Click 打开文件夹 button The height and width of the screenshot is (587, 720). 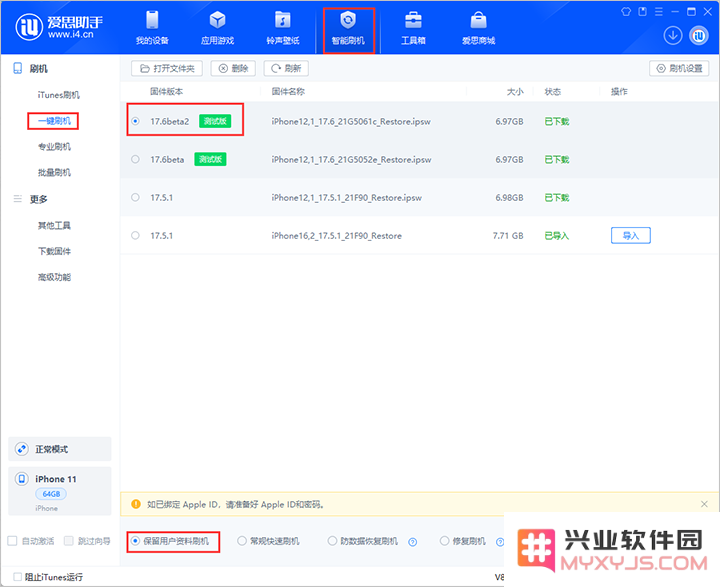coord(167,68)
